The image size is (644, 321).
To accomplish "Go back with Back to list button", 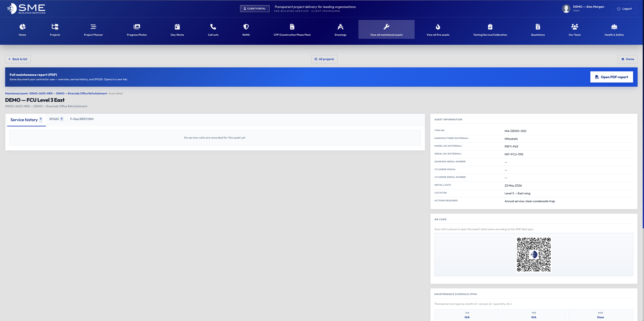I will [18, 59].
